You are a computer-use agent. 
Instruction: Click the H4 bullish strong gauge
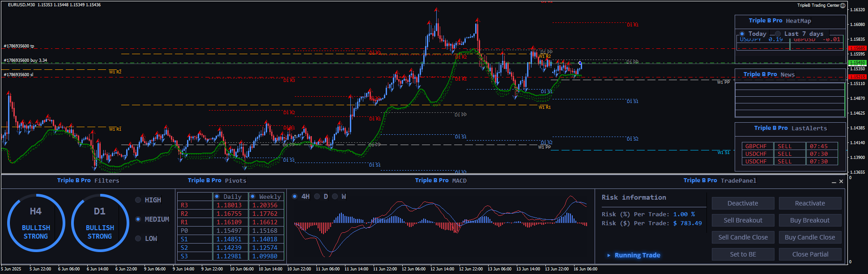36,223
